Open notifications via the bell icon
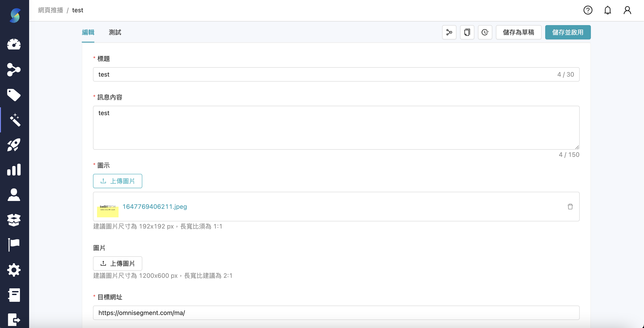The image size is (644, 328). (x=607, y=10)
